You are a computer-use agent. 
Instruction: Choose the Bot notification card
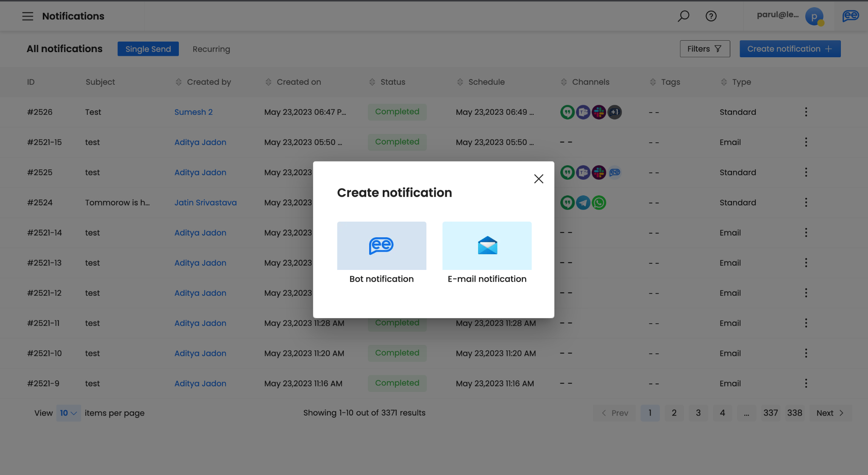(x=381, y=246)
